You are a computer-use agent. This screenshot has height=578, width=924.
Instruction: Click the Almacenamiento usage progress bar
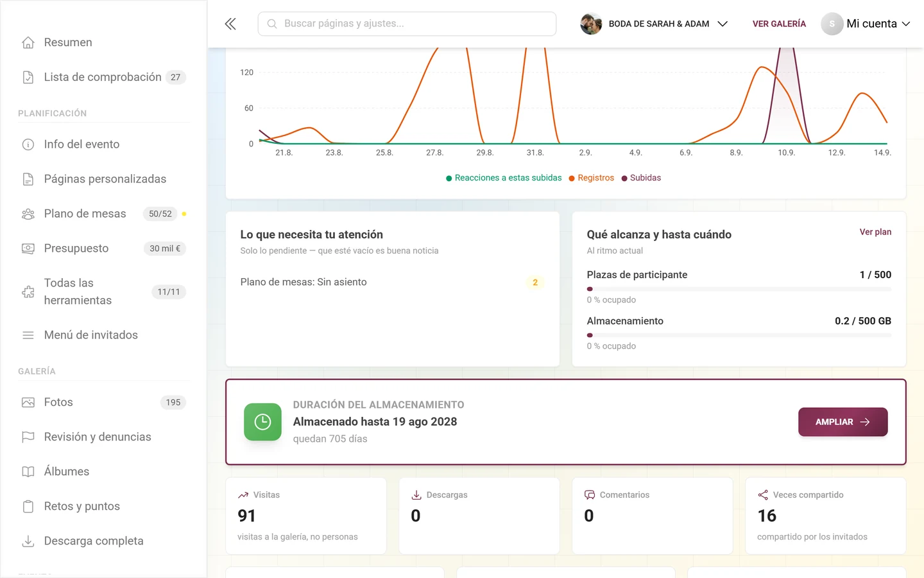click(739, 335)
